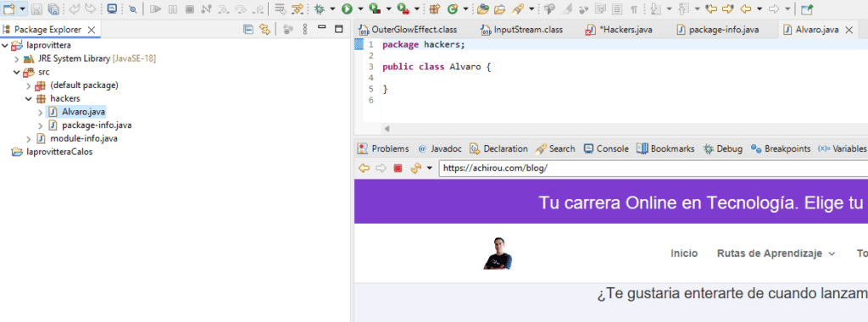Collapse the src folder node
The height and width of the screenshot is (322, 868).
17,72
